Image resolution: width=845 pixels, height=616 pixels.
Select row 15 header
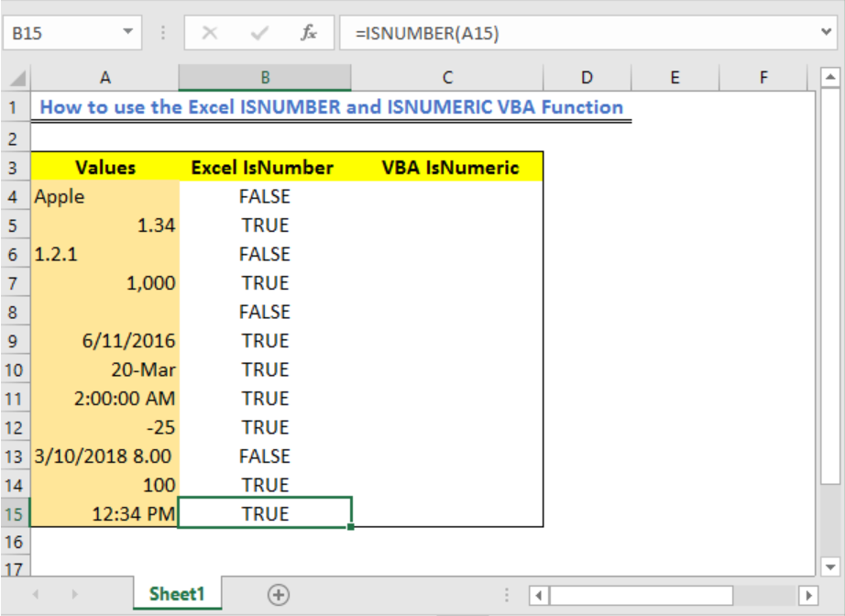point(14,513)
